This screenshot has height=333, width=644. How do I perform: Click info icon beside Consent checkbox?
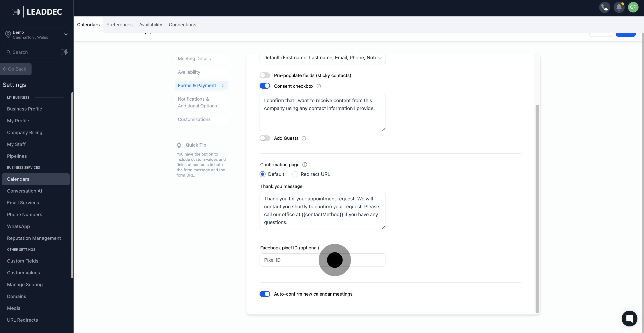(x=319, y=86)
